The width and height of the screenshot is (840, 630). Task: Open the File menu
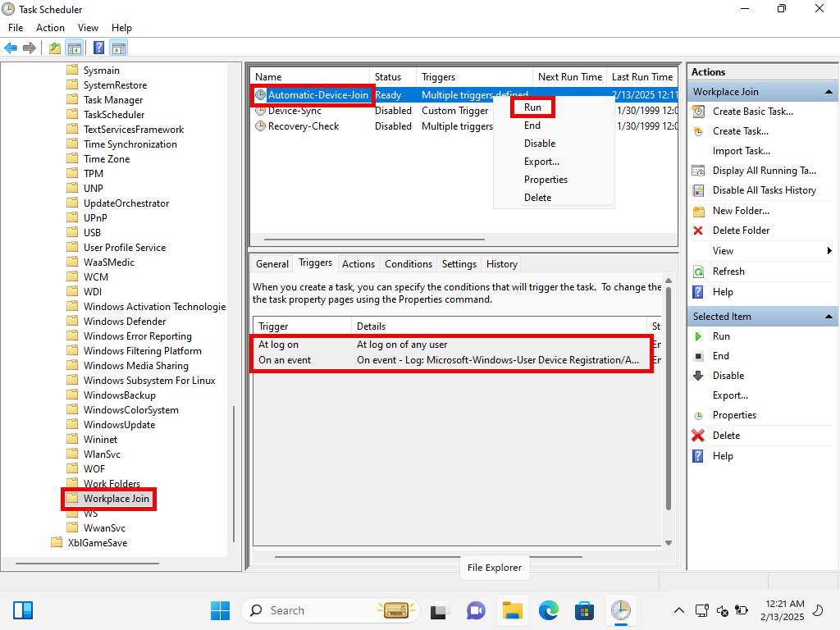pos(16,28)
